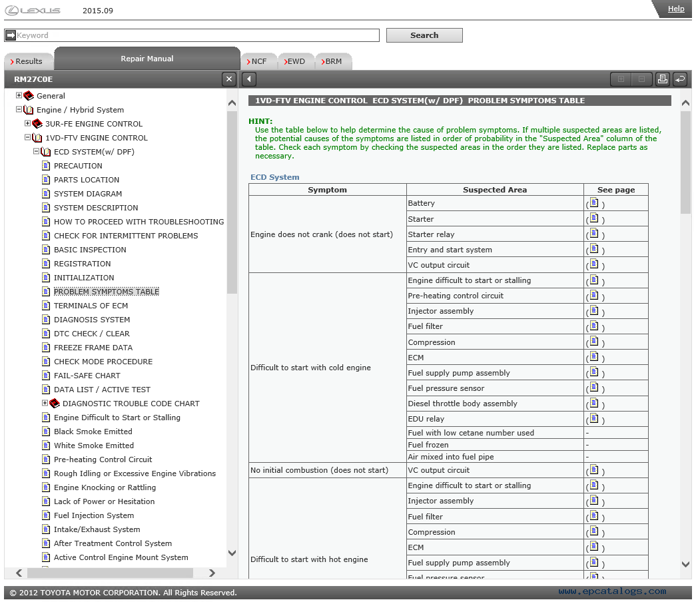This screenshot has width=700, height=602.
Task: Click the expand-all plus icon in toolbar
Action: click(x=621, y=79)
